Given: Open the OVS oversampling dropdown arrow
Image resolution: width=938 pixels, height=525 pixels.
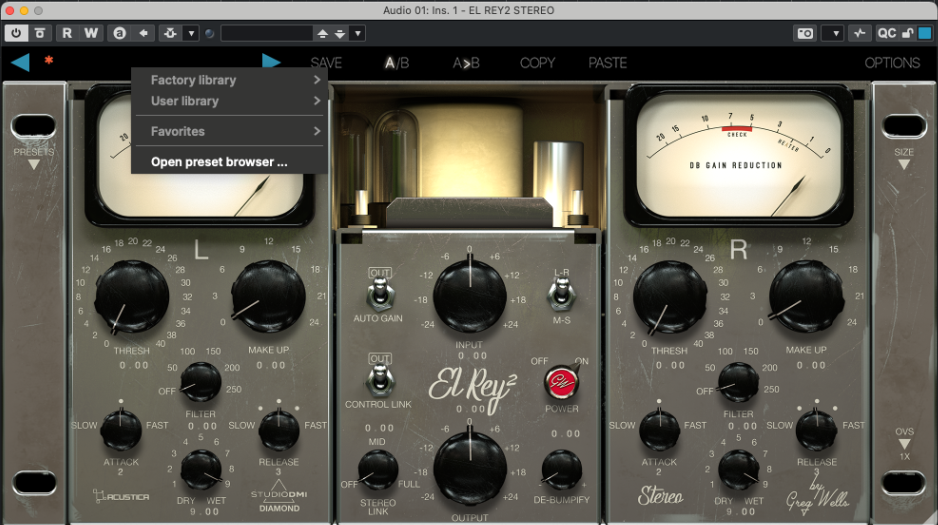Looking at the screenshot, I should tap(904, 444).
